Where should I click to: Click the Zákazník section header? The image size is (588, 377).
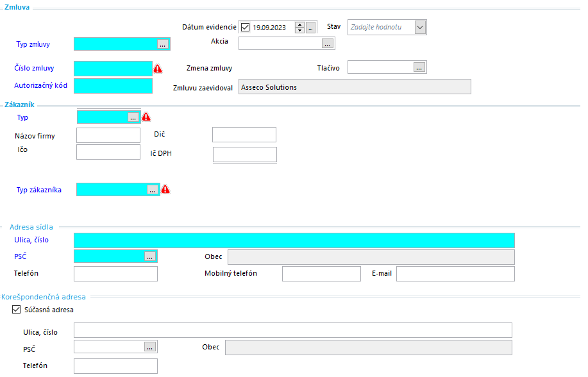pyautogui.click(x=19, y=105)
